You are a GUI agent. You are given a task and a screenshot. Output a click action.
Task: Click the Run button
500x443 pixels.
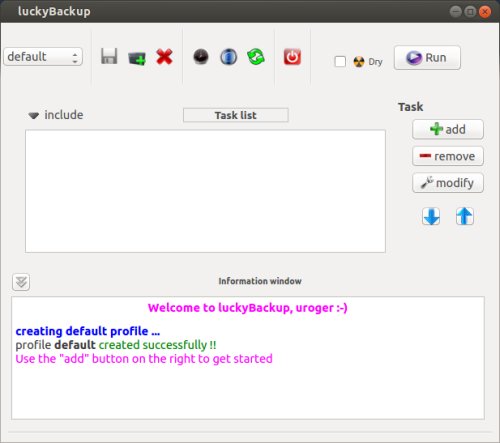(427, 58)
